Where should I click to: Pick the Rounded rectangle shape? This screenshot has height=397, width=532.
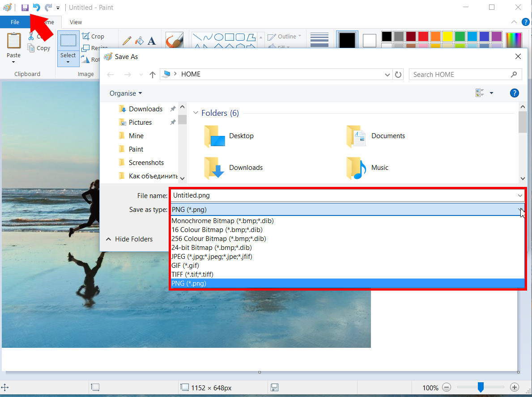(240, 37)
